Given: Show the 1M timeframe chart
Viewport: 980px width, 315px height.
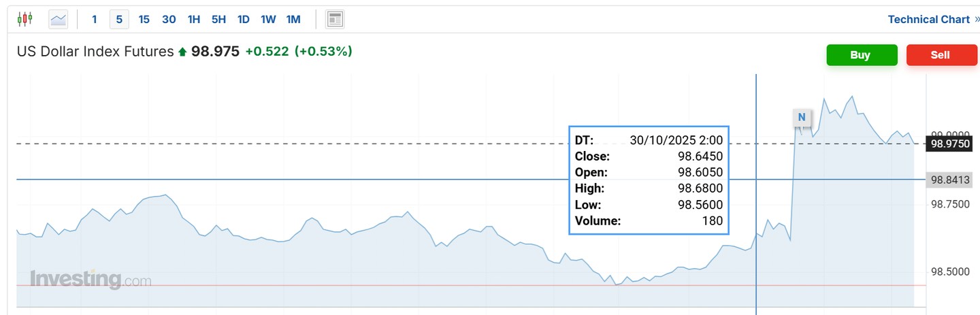Looking at the screenshot, I should click(293, 19).
